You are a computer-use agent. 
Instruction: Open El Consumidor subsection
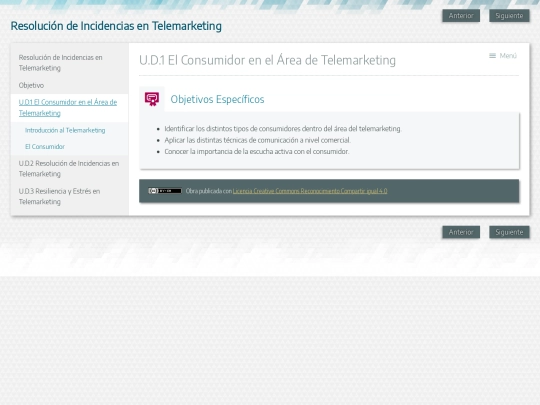(45, 147)
